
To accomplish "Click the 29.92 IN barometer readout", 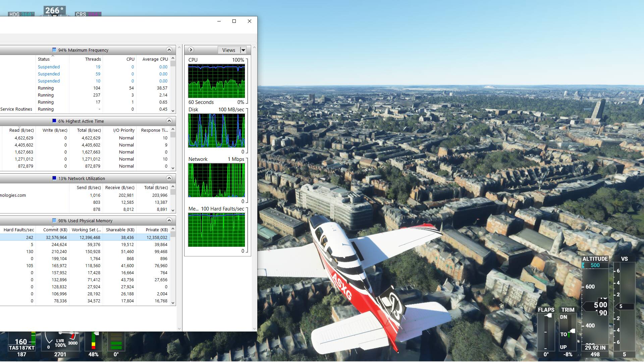I will pos(595,348).
